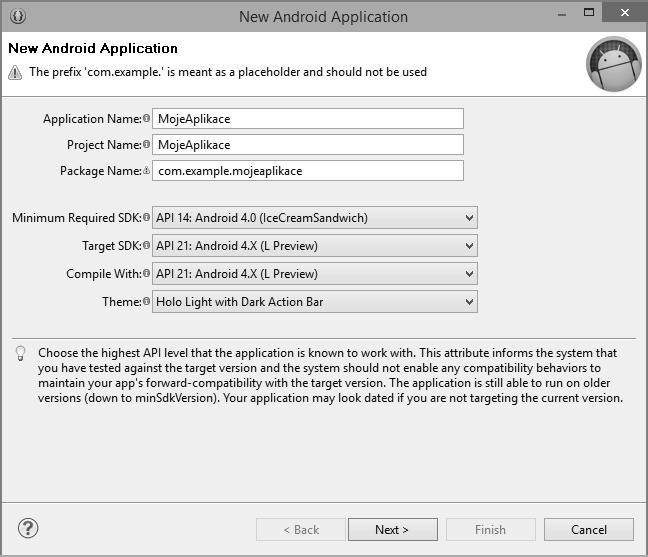Screen dimensions: 648x557
Task: Click the lightbulb tip icon
Action: 20,354
